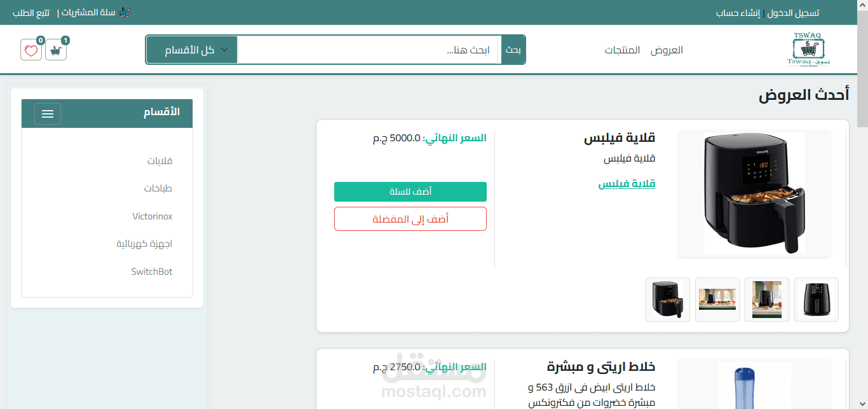Click the إنشاء حساب link

point(738,13)
